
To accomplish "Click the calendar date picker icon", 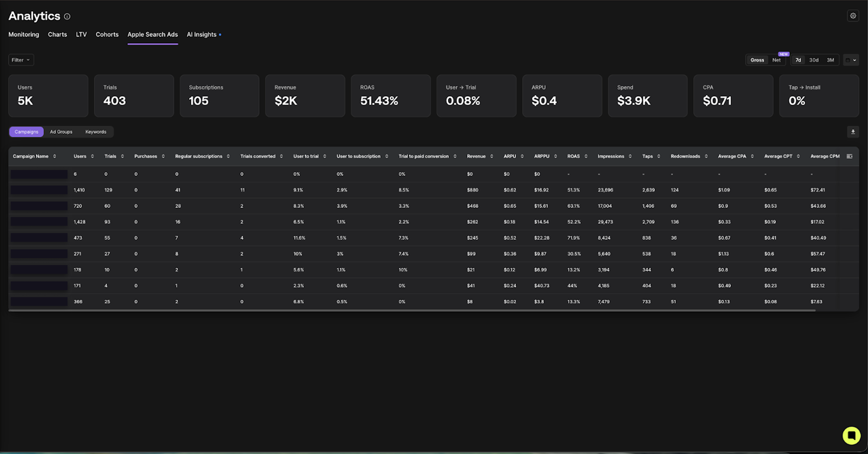I will [x=848, y=60].
